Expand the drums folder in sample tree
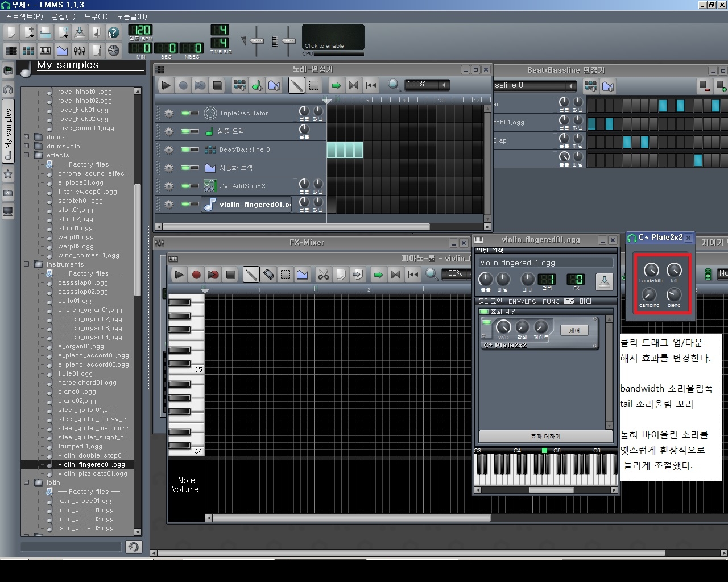728x582 pixels. [x=27, y=137]
